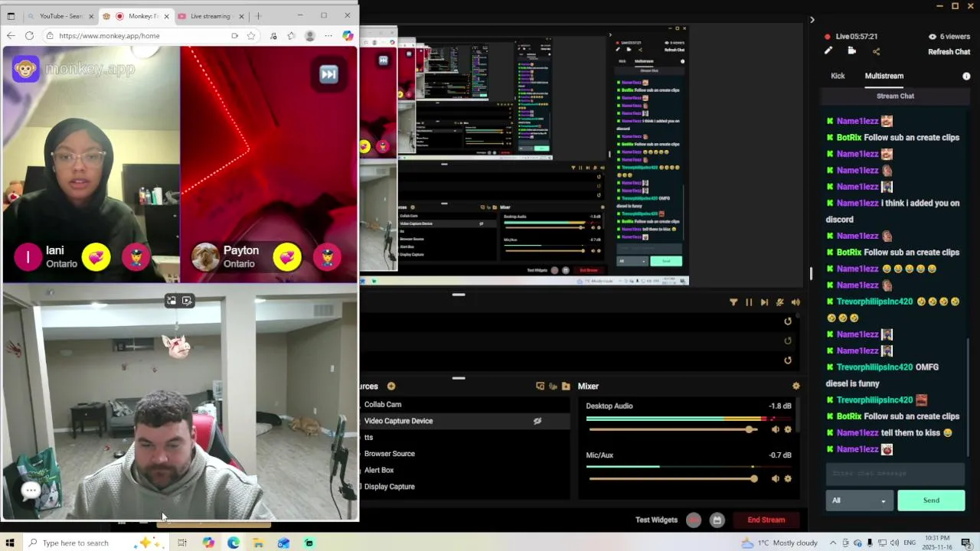Click Refresh Chat
The height and width of the screenshot is (551, 980).
coord(949,52)
